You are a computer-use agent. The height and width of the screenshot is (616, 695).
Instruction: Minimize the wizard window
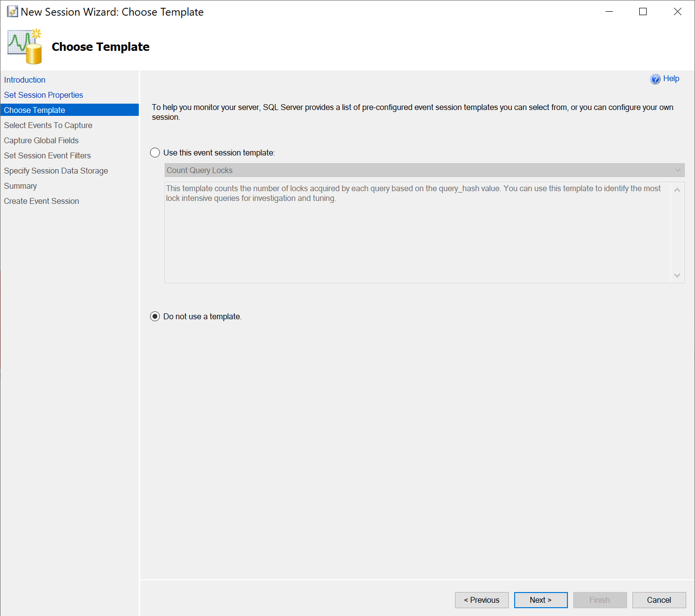point(609,11)
